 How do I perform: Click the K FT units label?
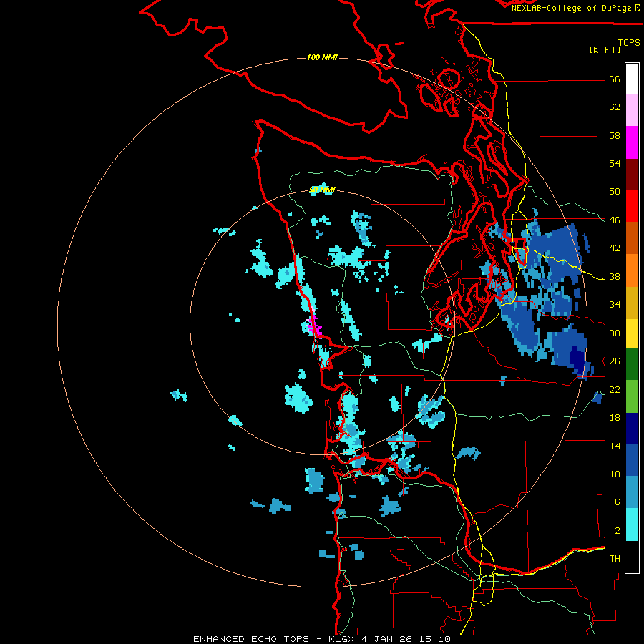coord(605,49)
